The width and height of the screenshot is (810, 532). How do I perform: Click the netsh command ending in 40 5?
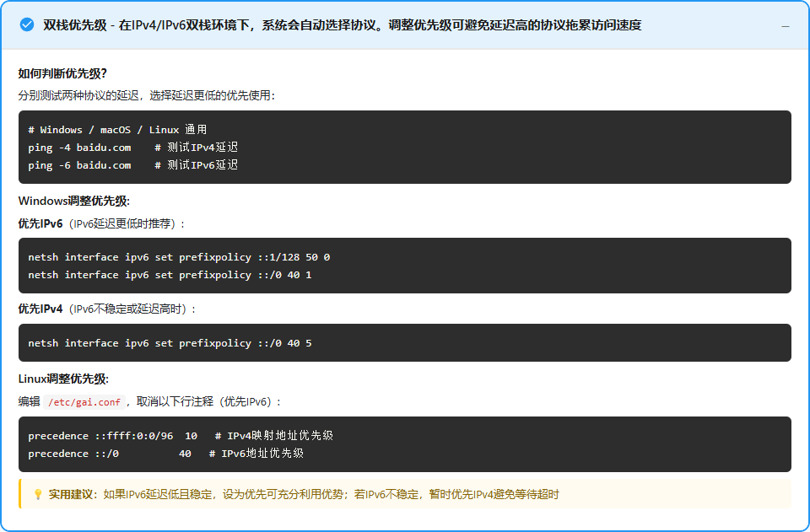170,343
